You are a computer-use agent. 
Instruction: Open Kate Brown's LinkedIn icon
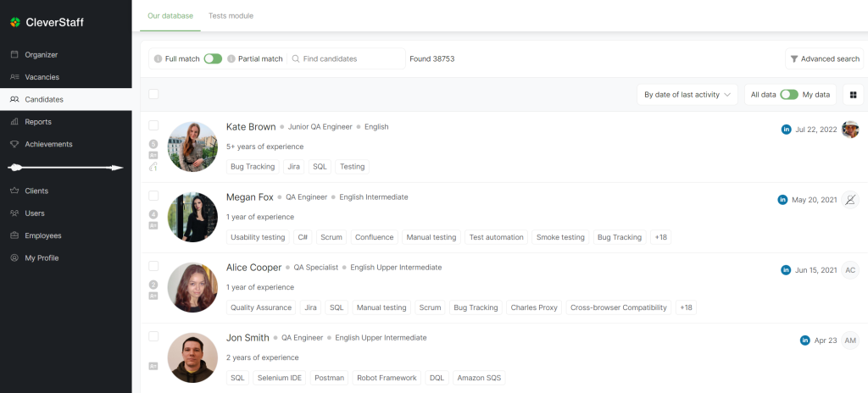786,130
